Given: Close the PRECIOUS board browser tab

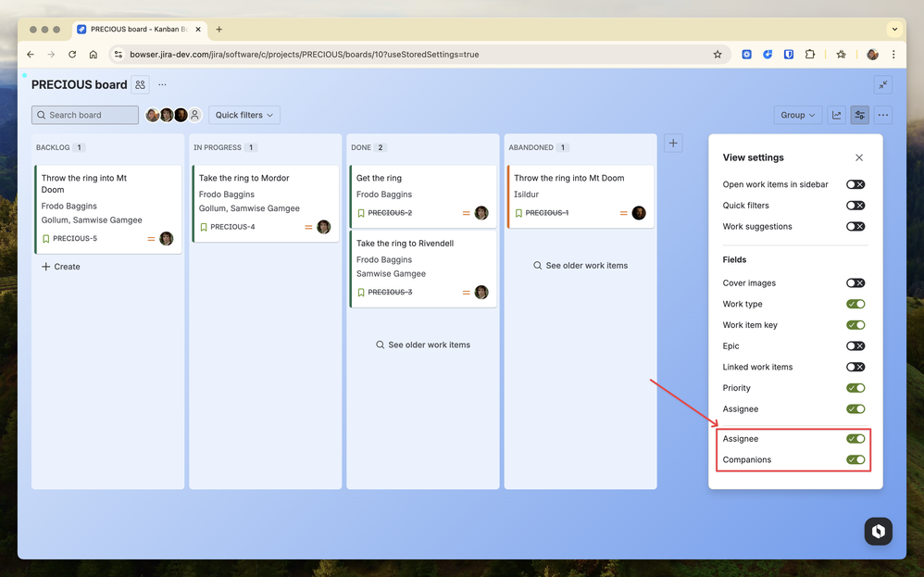Looking at the screenshot, I should [x=198, y=29].
